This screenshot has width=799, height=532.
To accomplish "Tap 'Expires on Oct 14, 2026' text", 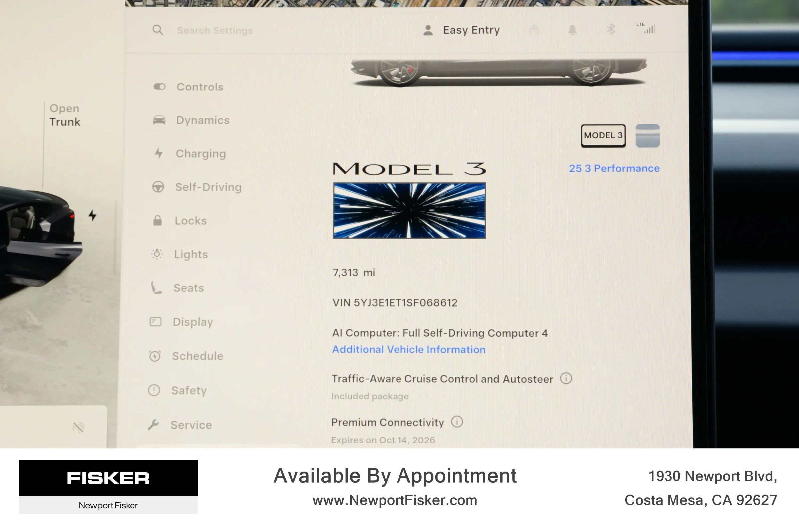I will pyautogui.click(x=383, y=440).
